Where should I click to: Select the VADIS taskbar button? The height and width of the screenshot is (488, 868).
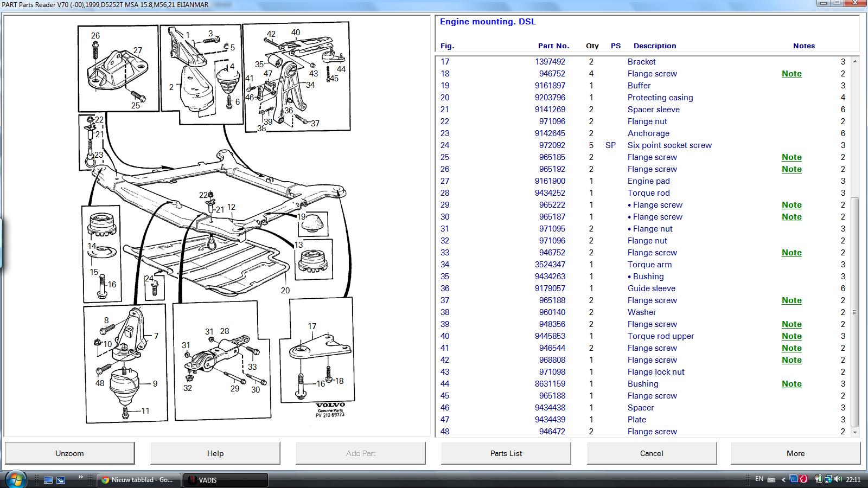coord(226,480)
